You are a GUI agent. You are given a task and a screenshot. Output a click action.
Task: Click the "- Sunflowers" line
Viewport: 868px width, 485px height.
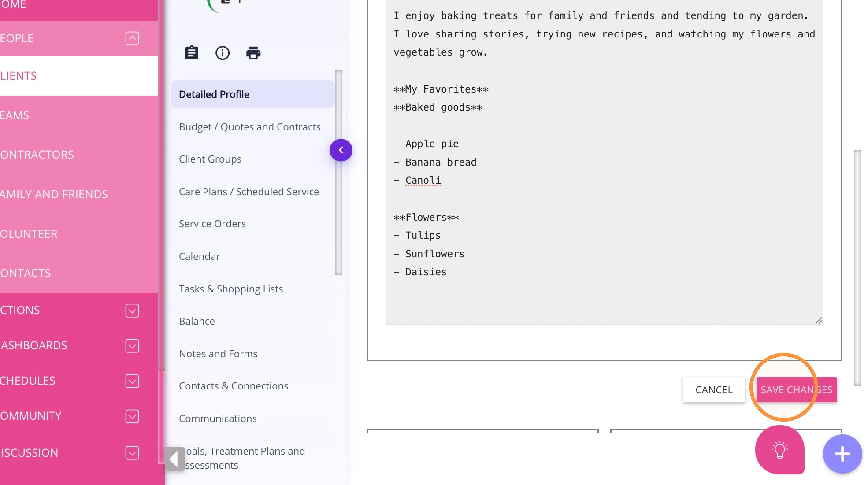point(429,254)
